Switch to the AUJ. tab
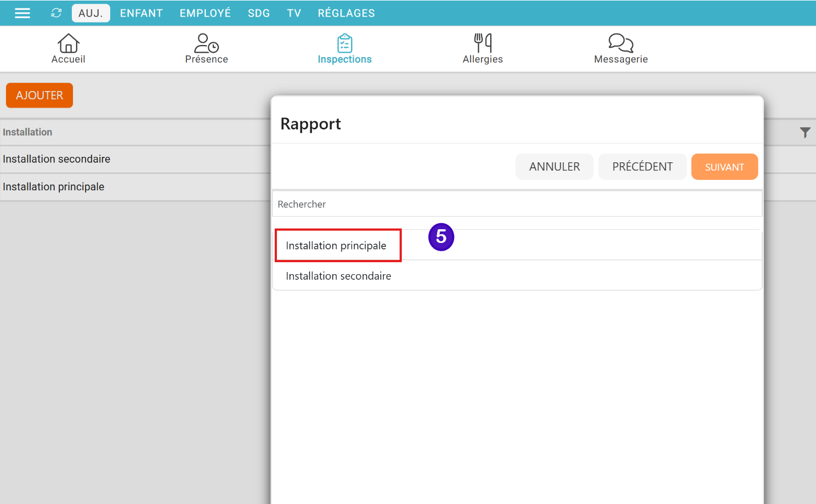 click(90, 13)
